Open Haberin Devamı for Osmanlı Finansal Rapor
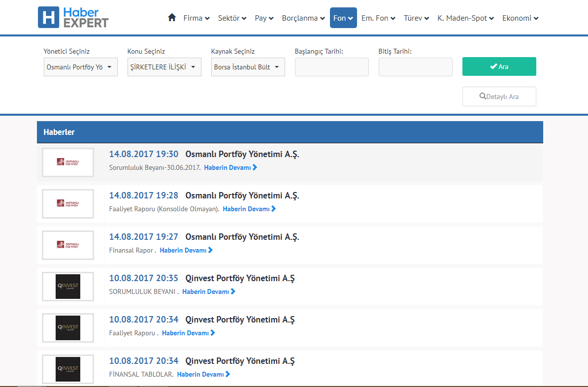Viewport: 588px width, 387px height. point(186,250)
